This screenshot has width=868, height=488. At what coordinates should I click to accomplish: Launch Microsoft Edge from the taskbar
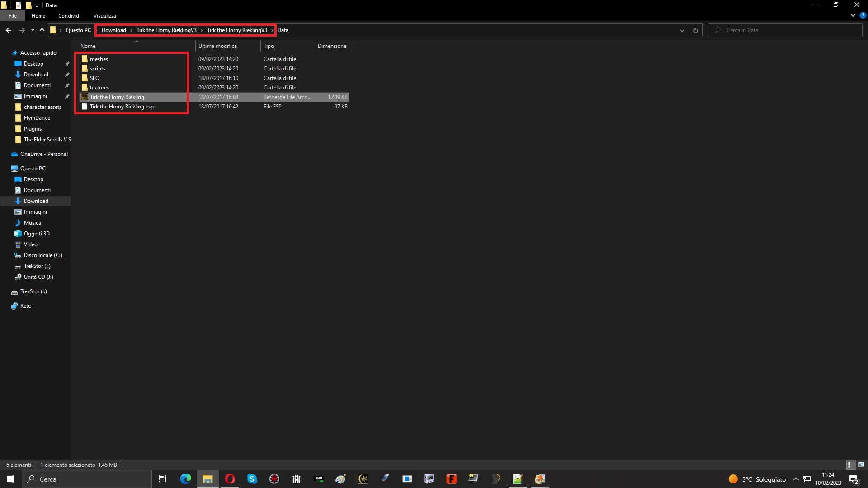tap(185, 479)
